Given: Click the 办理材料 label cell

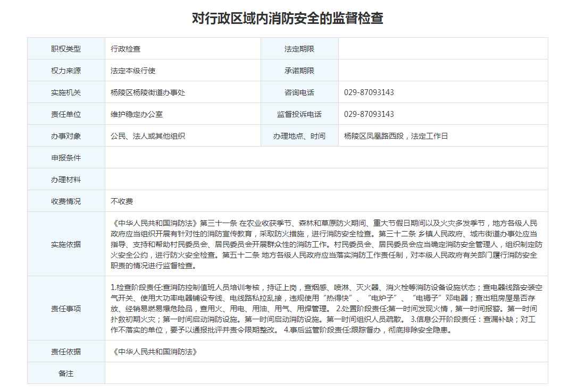Looking at the screenshot, I should [66, 180].
